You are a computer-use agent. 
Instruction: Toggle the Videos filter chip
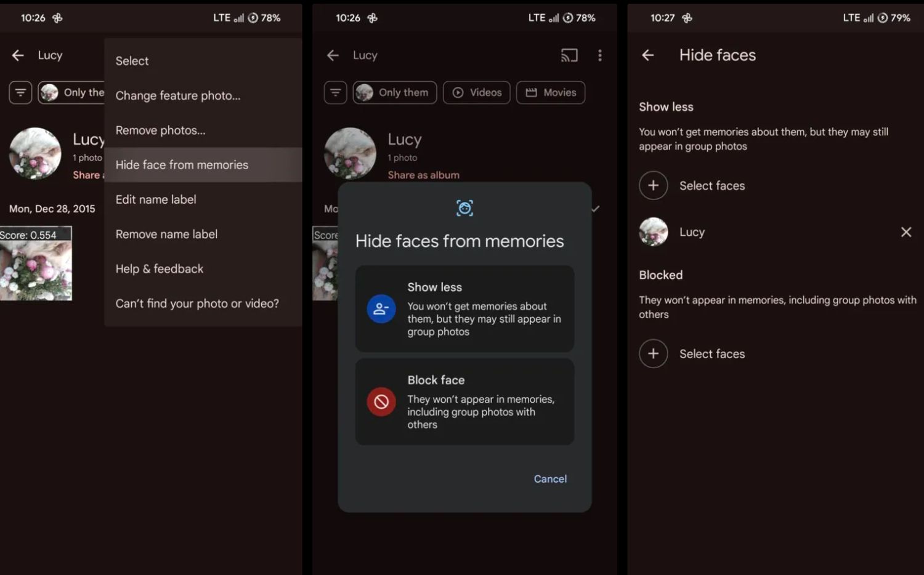[476, 92]
